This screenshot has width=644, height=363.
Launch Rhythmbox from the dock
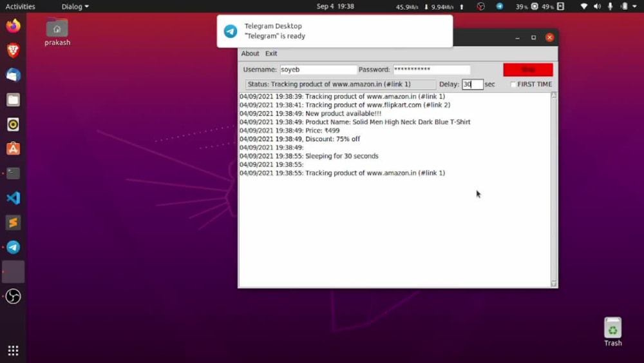click(13, 124)
